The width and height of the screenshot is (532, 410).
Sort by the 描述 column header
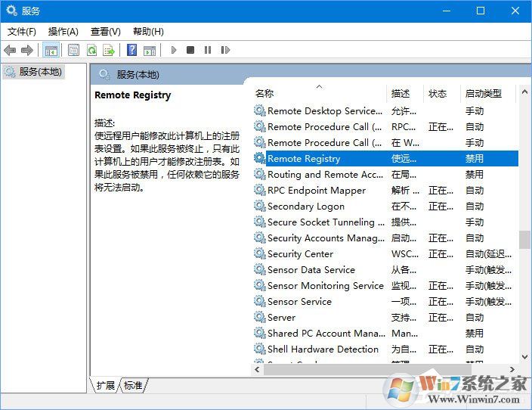click(401, 93)
